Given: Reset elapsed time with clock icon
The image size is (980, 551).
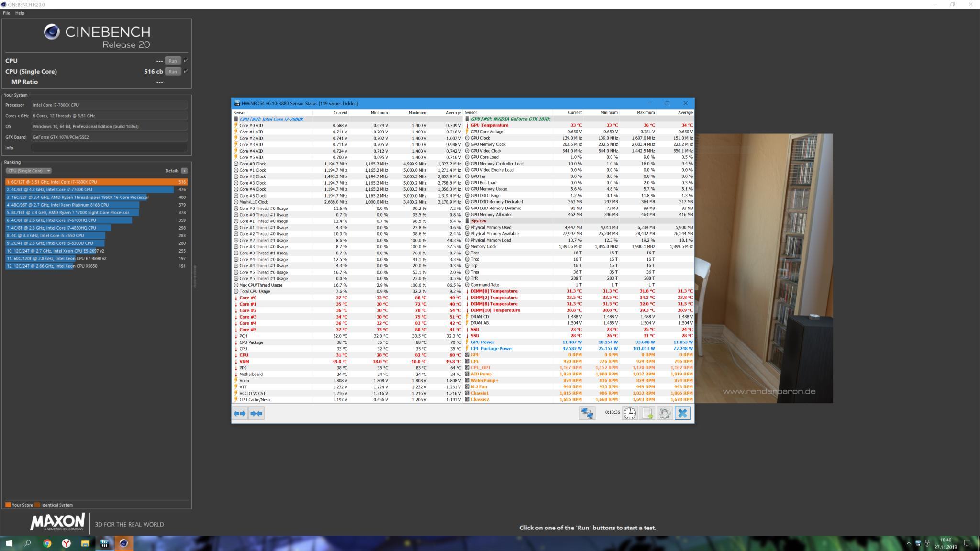Looking at the screenshot, I should [x=630, y=413].
